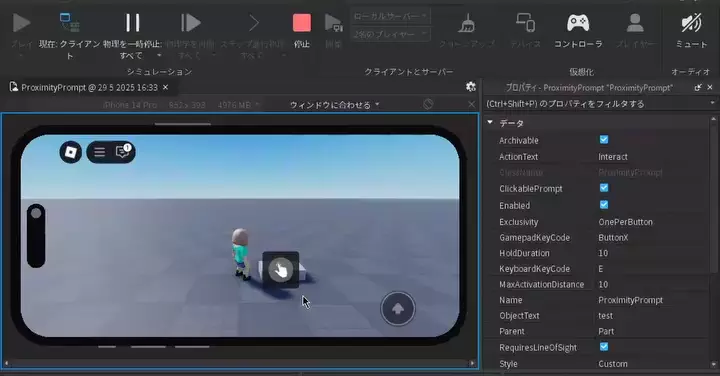Click the properties filter search field
This screenshot has width=720, height=376.
pos(597,104)
